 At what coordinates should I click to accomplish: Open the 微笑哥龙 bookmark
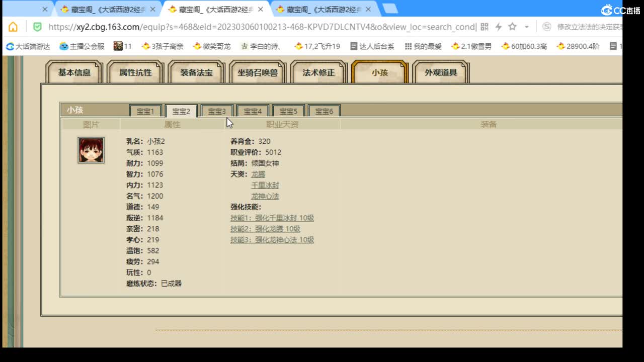[212, 46]
